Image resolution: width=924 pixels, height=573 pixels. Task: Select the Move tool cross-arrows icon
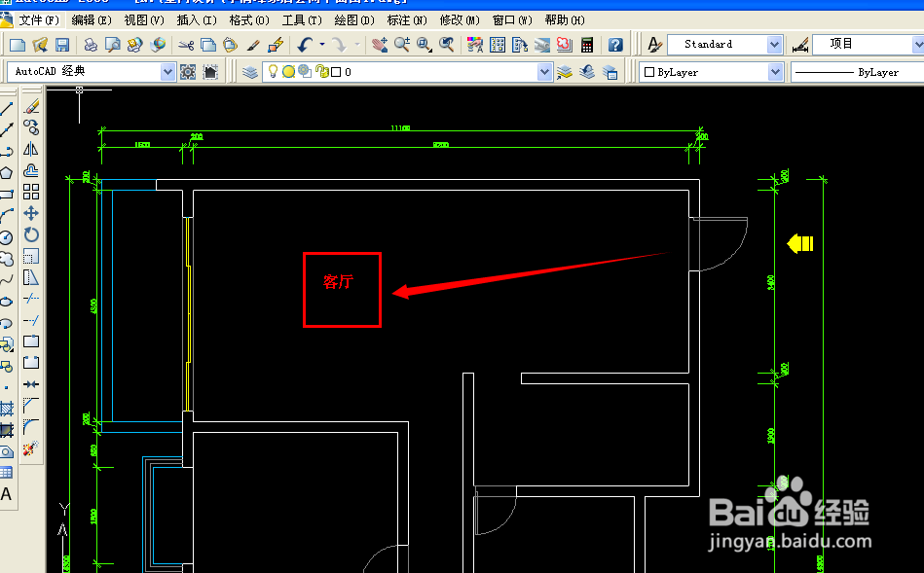pos(31,213)
